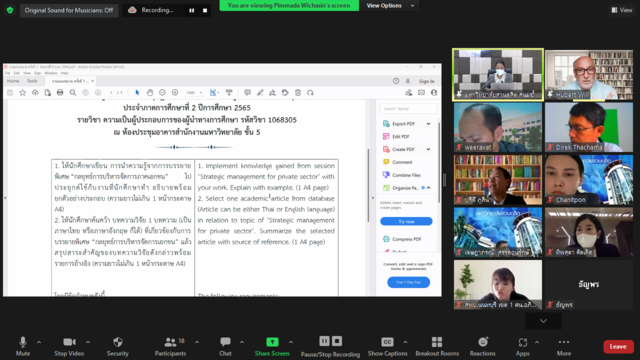This screenshot has width=640, height=360.
Task: Collapse the Organize Pages section
Action: [429, 188]
